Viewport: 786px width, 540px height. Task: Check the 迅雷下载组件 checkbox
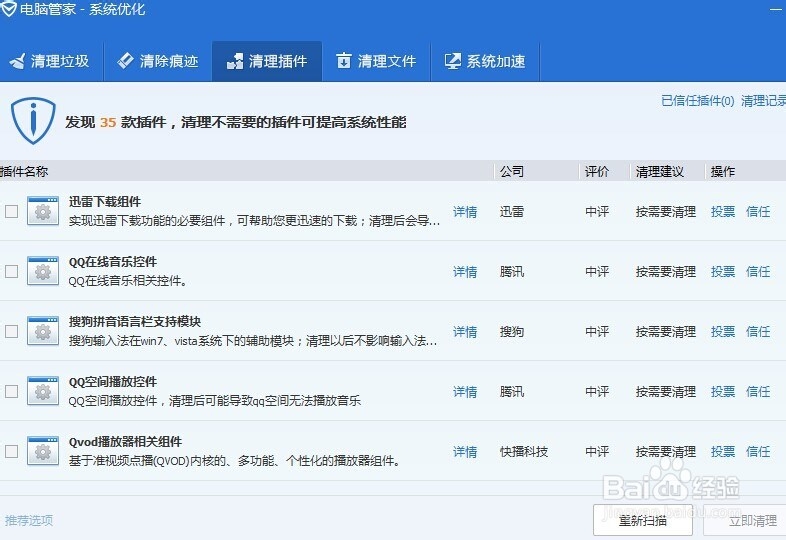pyautogui.click(x=12, y=212)
